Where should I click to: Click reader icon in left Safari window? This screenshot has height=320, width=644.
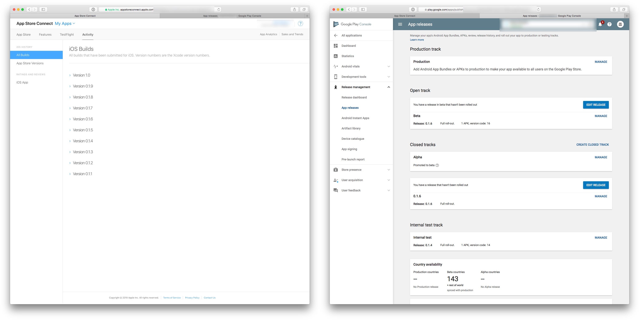[x=93, y=9]
